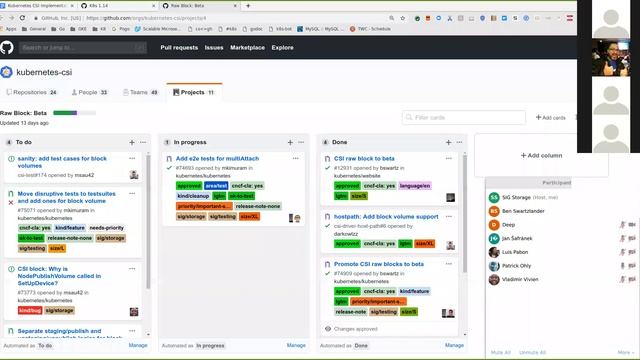Open Issues in GitHub header
The height and width of the screenshot is (360, 640).
point(214,48)
